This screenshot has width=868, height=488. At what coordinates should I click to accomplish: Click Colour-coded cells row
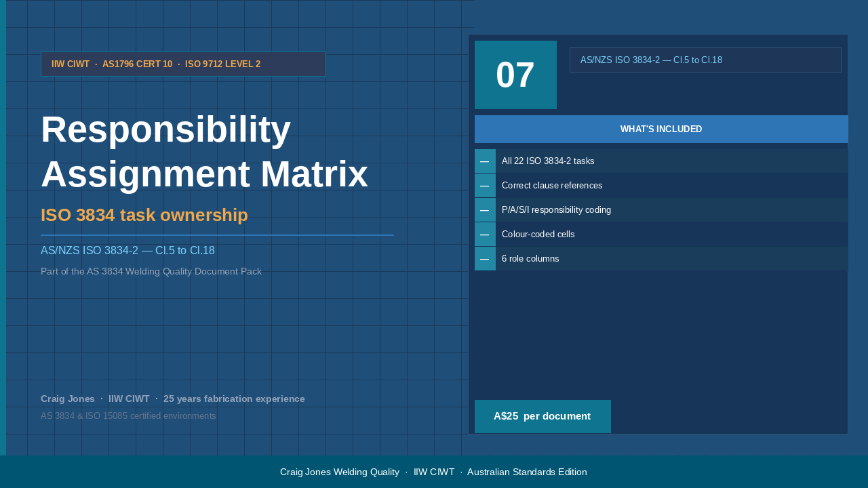(661, 235)
